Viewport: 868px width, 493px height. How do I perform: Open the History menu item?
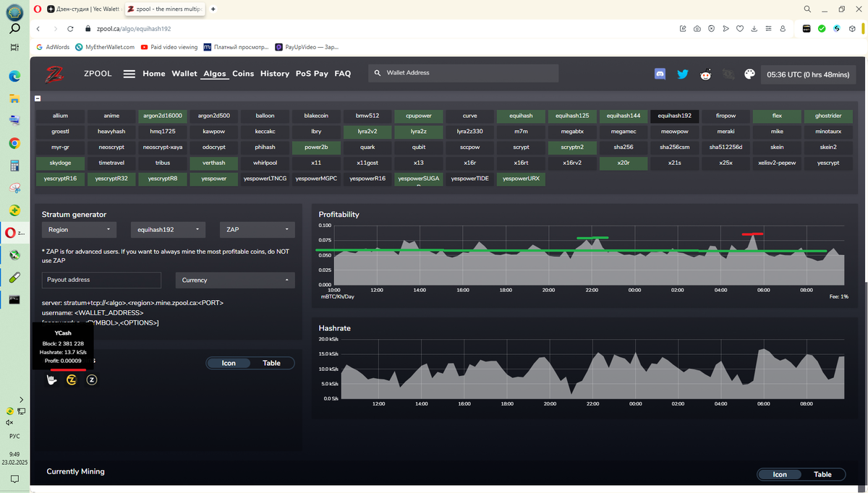point(275,74)
